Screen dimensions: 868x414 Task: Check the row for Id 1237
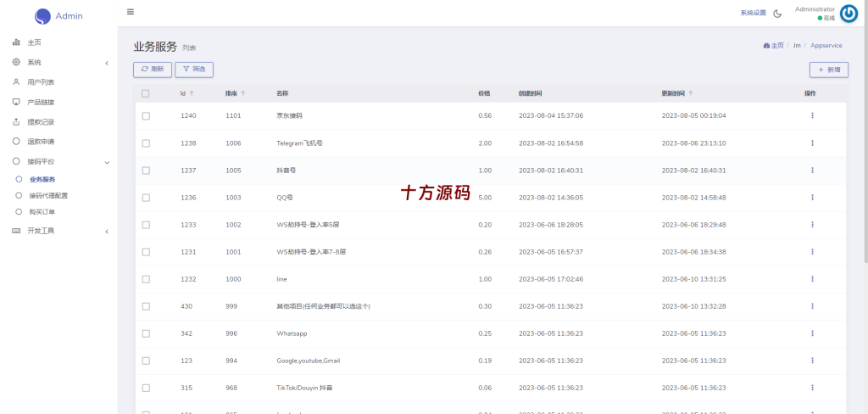pyautogui.click(x=146, y=171)
